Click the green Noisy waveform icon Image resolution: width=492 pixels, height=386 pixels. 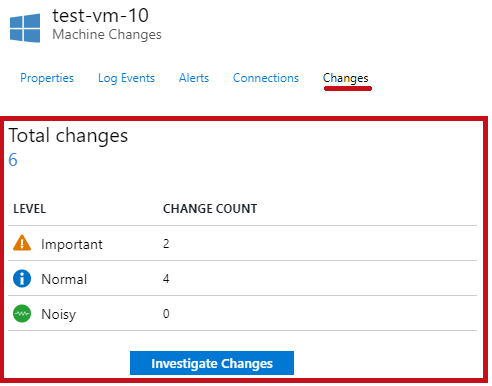[22, 314]
